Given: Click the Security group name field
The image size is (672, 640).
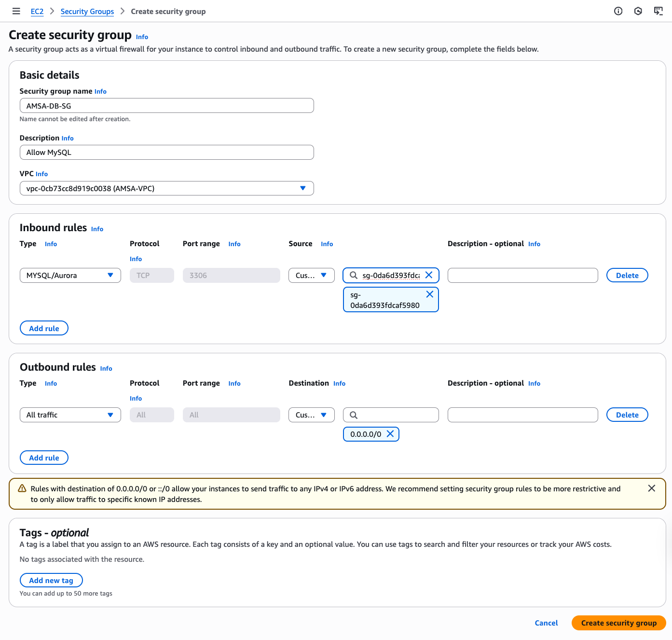Looking at the screenshot, I should (x=166, y=106).
